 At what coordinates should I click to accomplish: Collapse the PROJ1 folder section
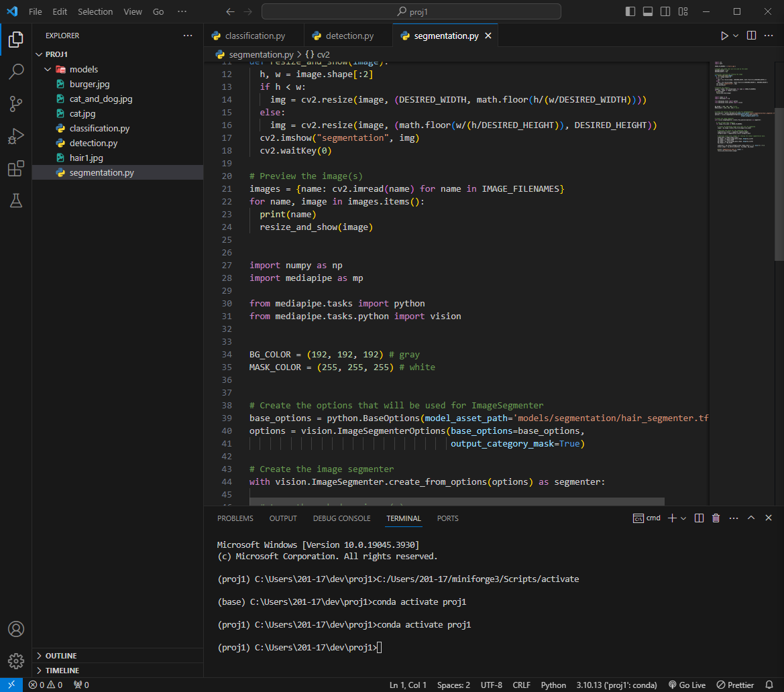39,54
